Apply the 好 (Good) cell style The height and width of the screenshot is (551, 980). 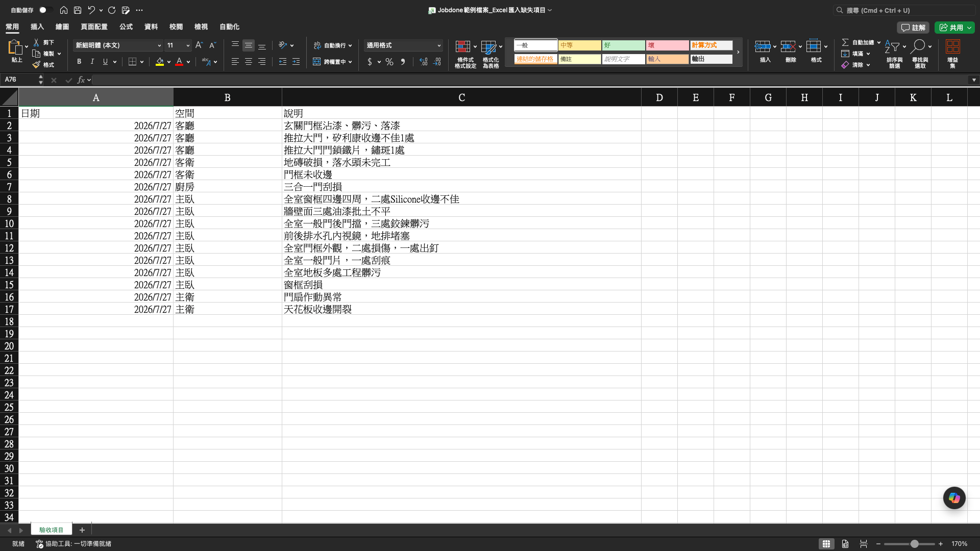pyautogui.click(x=623, y=45)
